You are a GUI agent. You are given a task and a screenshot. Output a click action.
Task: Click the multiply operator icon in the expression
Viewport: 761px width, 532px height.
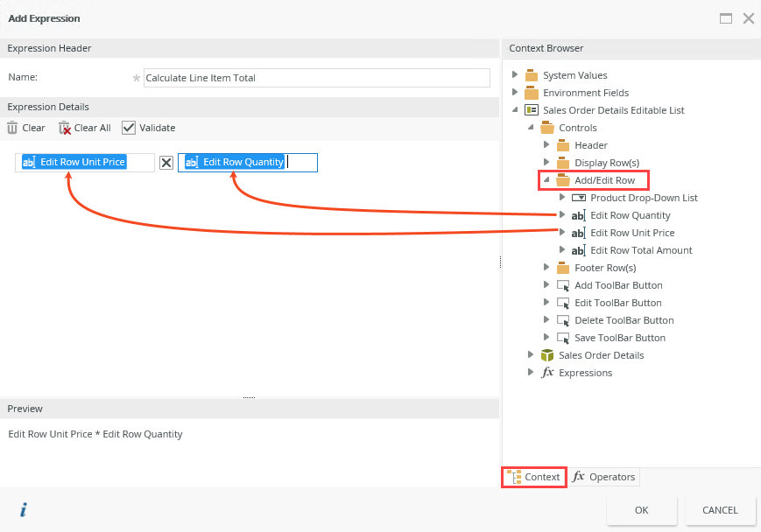166,163
